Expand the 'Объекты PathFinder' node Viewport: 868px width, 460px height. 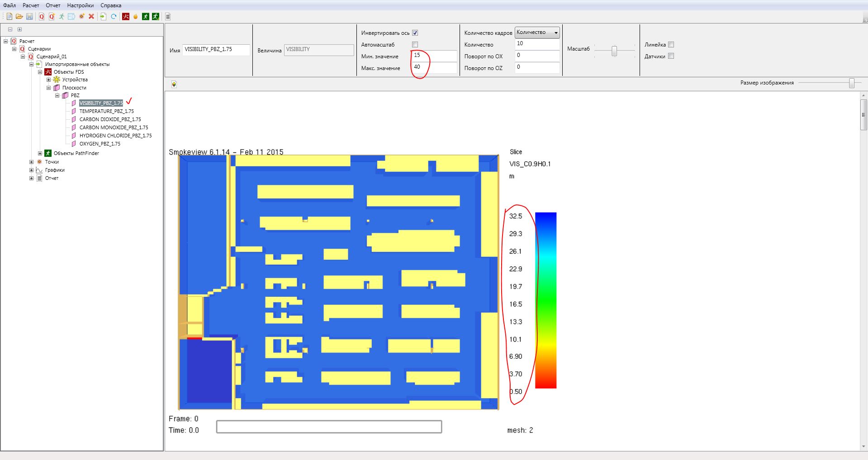pos(40,153)
